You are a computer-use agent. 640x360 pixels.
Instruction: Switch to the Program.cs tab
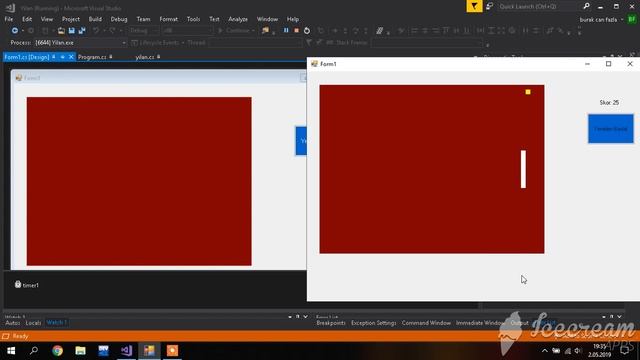pyautogui.click(x=92, y=57)
